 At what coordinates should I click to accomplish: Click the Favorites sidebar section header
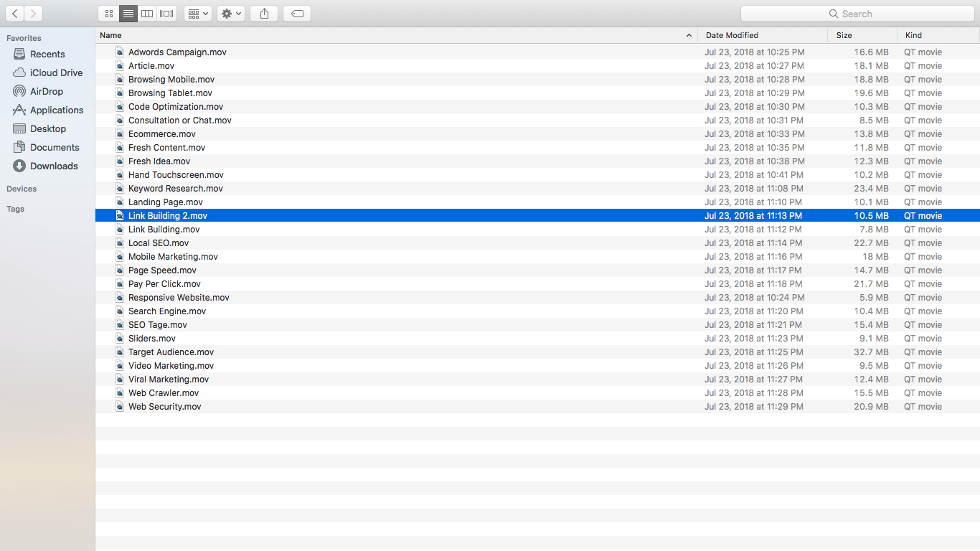coord(24,38)
